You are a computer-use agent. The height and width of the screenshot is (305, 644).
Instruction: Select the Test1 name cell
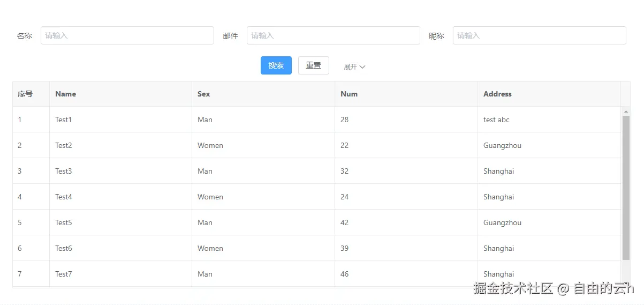[63, 120]
